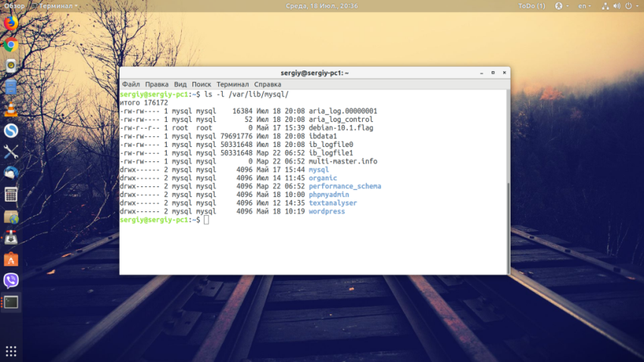Image resolution: width=644 pixels, height=362 pixels.
Task: Launch the calculator app from dock
Action: tap(11, 195)
